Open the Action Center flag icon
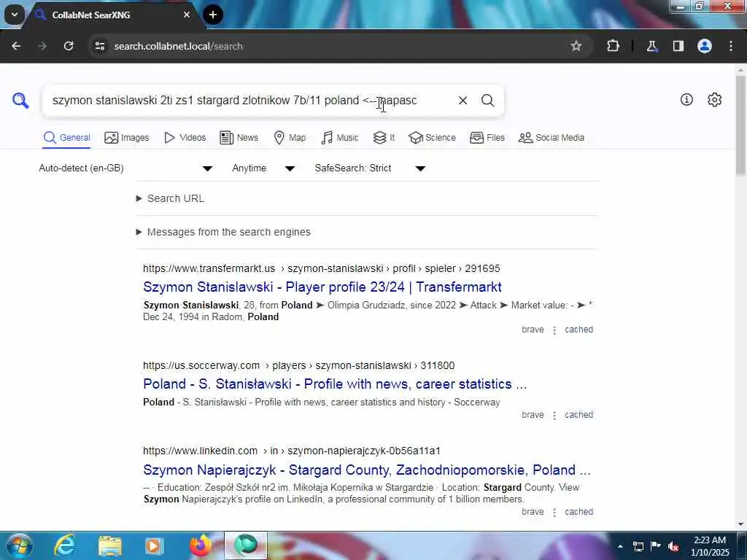The height and width of the screenshot is (560, 747). pyautogui.click(x=656, y=546)
